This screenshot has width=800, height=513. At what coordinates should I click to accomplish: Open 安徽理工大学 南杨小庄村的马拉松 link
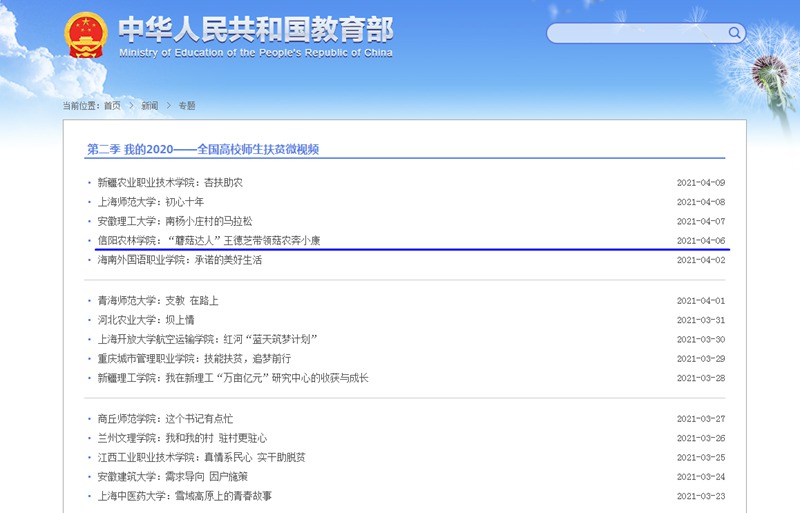175,221
